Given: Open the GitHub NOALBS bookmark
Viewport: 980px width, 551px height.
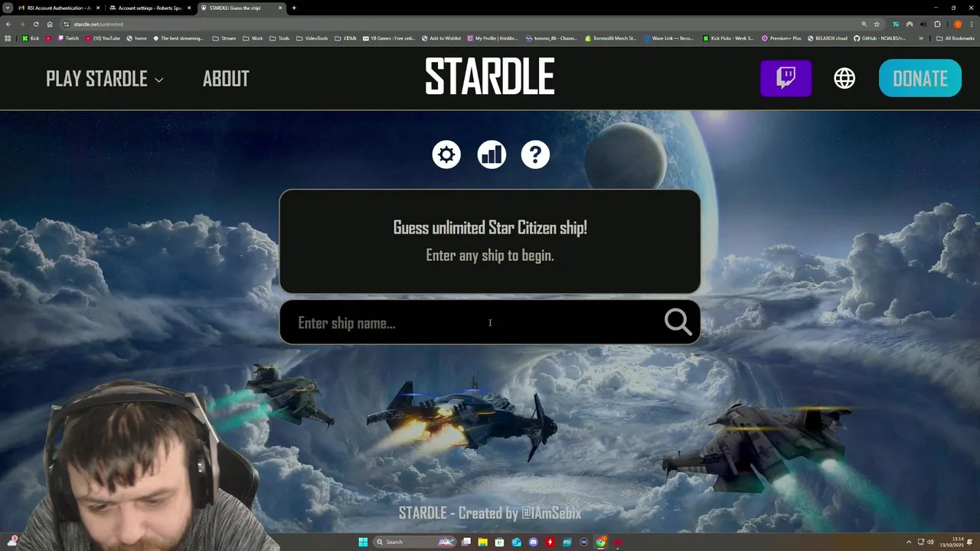Looking at the screenshot, I should (x=880, y=37).
